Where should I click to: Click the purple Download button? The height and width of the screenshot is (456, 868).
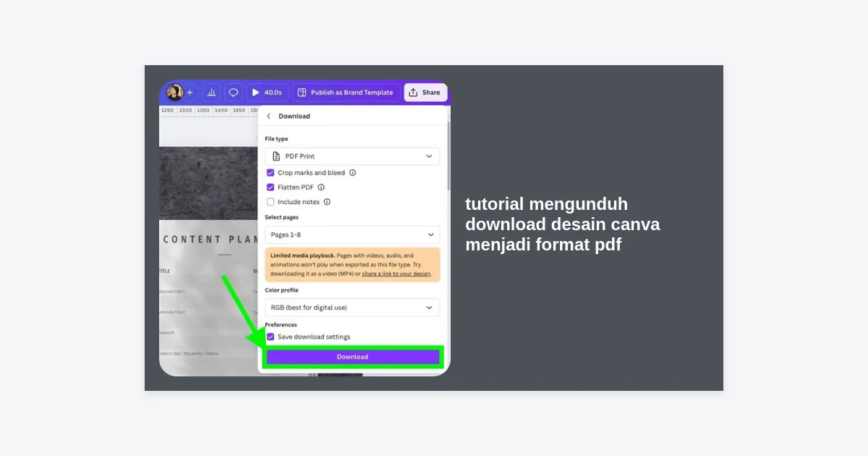click(x=352, y=357)
